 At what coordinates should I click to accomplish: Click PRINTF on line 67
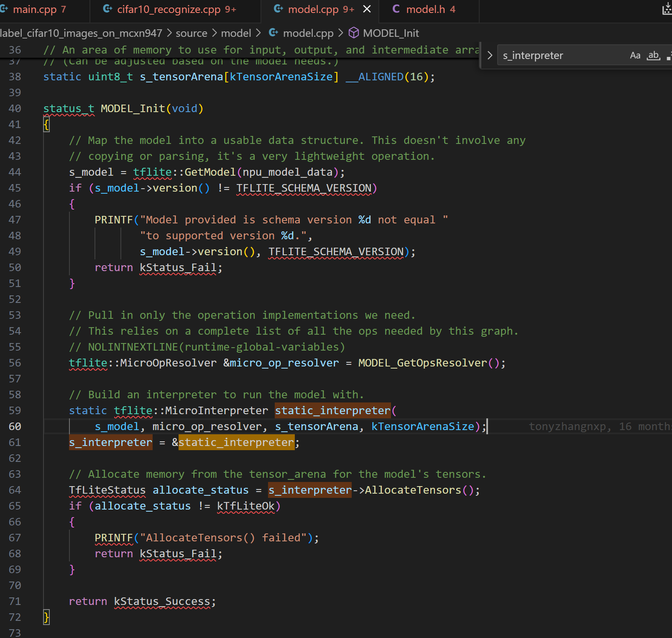click(114, 538)
